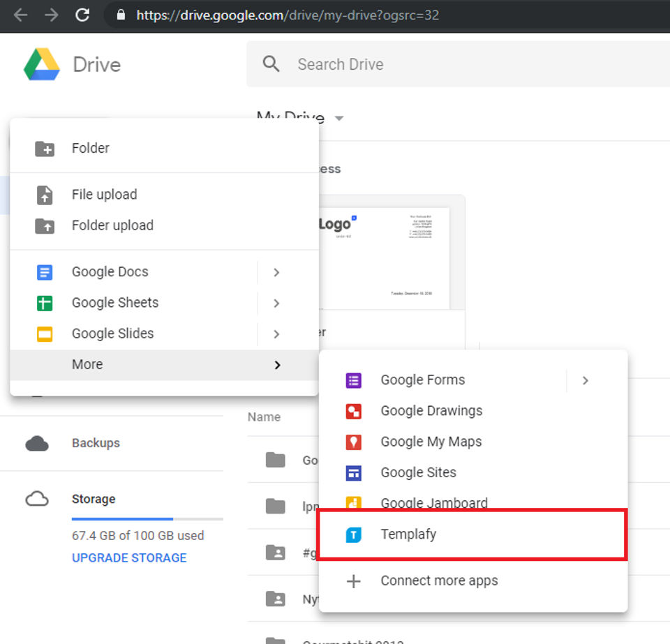The image size is (670, 644).
Task: Click the Google Drive logo icon
Action: coord(42,64)
